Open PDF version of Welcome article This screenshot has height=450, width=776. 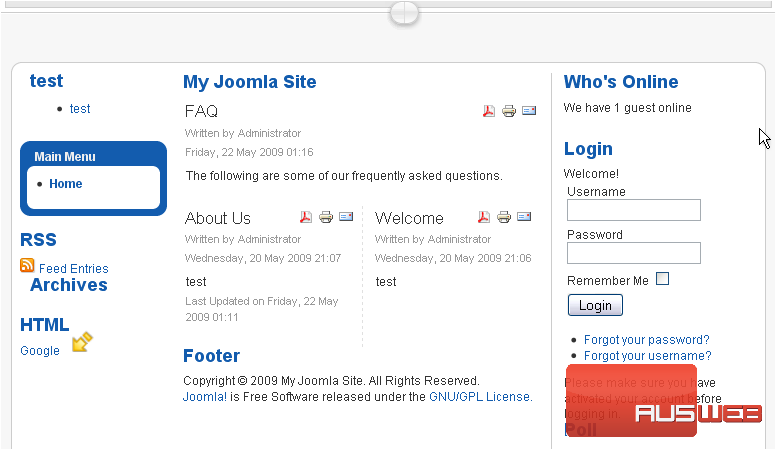pos(484,217)
